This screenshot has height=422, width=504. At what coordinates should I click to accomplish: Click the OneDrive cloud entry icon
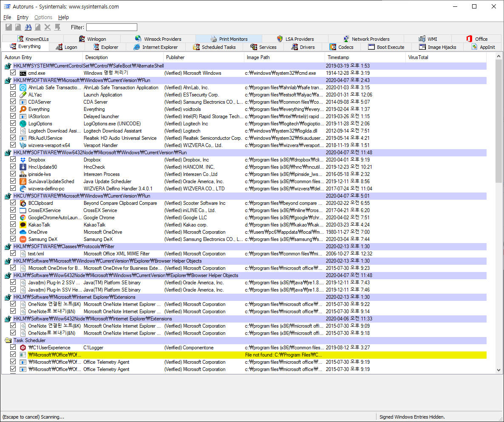(x=23, y=232)
